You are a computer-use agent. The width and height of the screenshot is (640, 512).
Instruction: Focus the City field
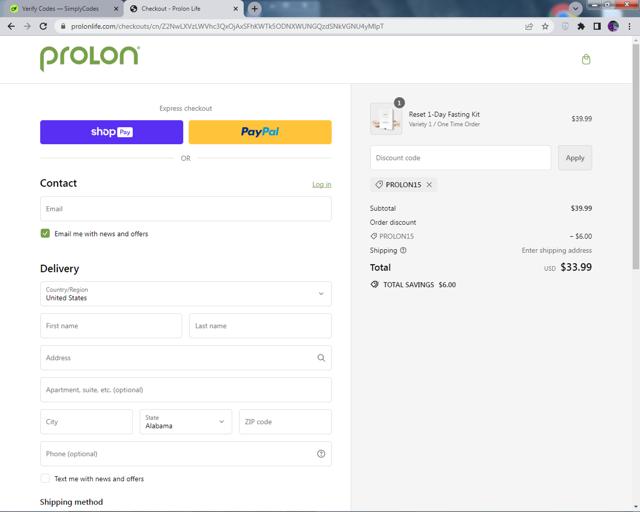coord(87,422)
